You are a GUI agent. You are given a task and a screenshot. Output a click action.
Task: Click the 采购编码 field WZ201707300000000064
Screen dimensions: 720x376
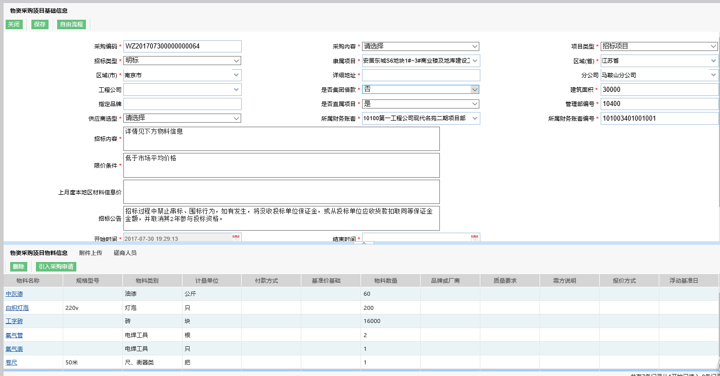click(x=182, y=46)
